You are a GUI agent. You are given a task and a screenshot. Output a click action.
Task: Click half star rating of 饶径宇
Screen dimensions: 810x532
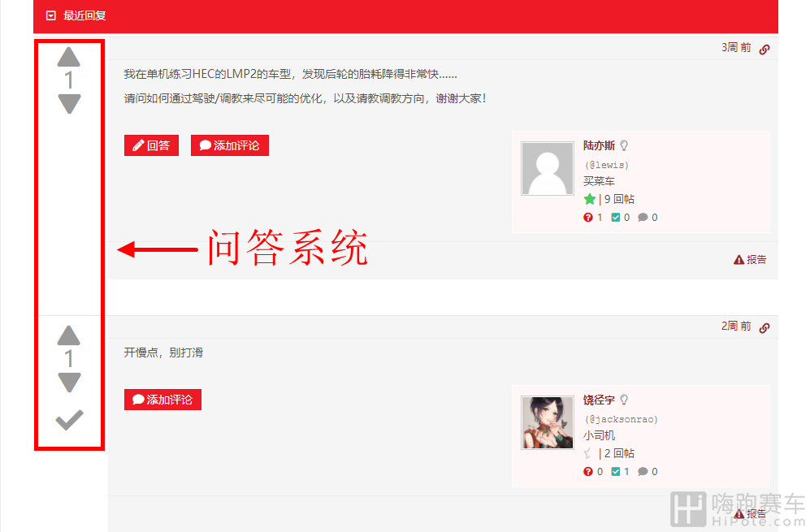point(588,453)
